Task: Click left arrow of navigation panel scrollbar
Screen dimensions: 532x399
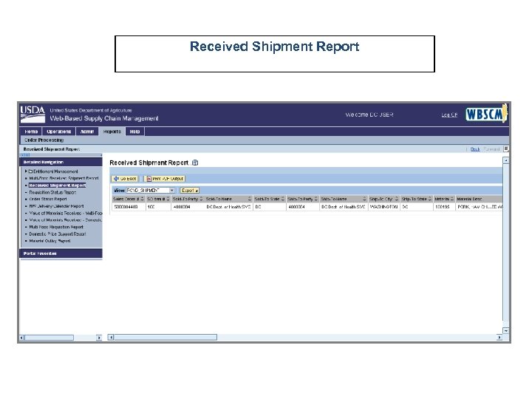Action: pos(22,338)
